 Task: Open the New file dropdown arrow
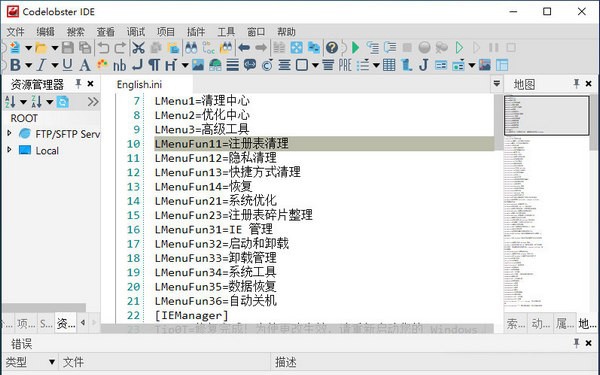click(28, 48)
